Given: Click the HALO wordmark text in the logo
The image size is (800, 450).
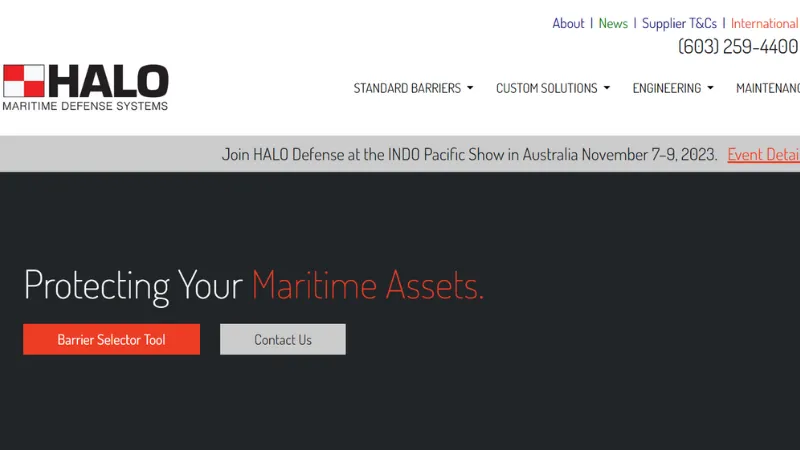Looking at the screenshot, I should 108,81.
